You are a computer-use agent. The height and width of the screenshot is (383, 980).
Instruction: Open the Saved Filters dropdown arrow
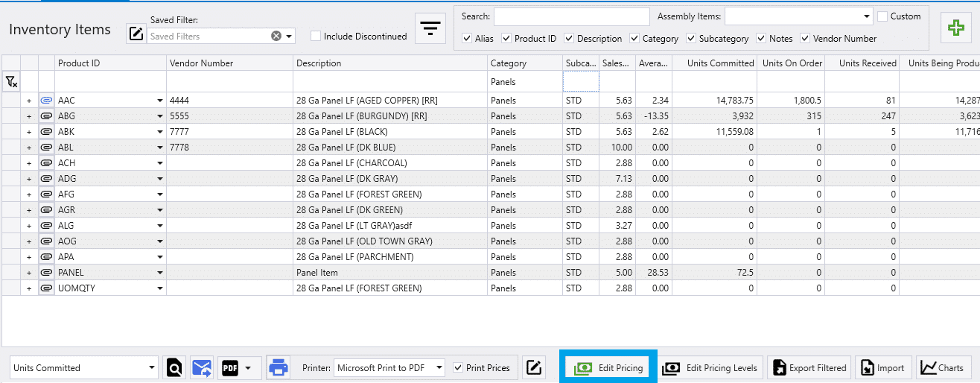tap(289, 36)
